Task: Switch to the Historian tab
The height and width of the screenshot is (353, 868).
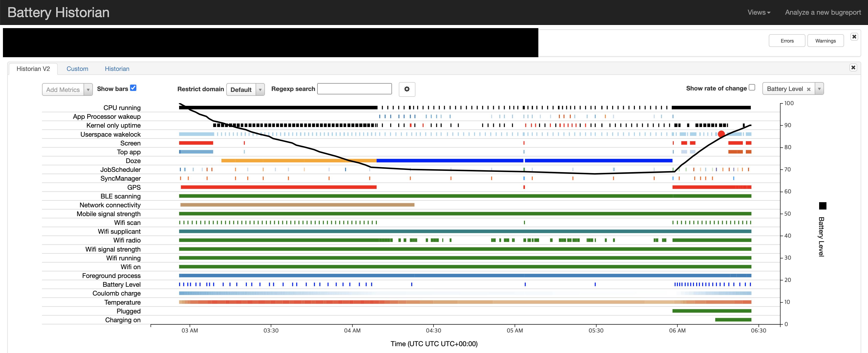Action: [117, 69]
